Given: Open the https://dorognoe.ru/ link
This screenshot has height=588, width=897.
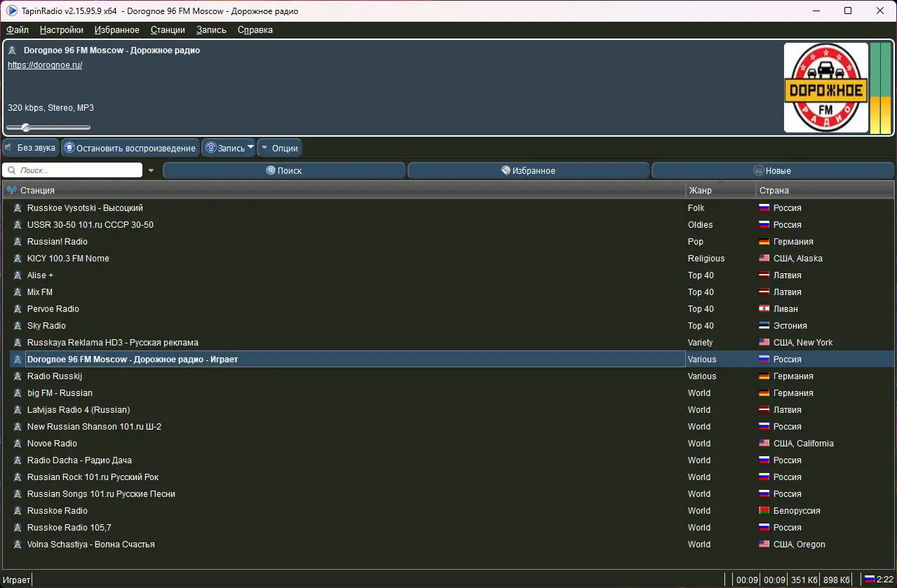Looking at the screenshot, I should (45, 65).
